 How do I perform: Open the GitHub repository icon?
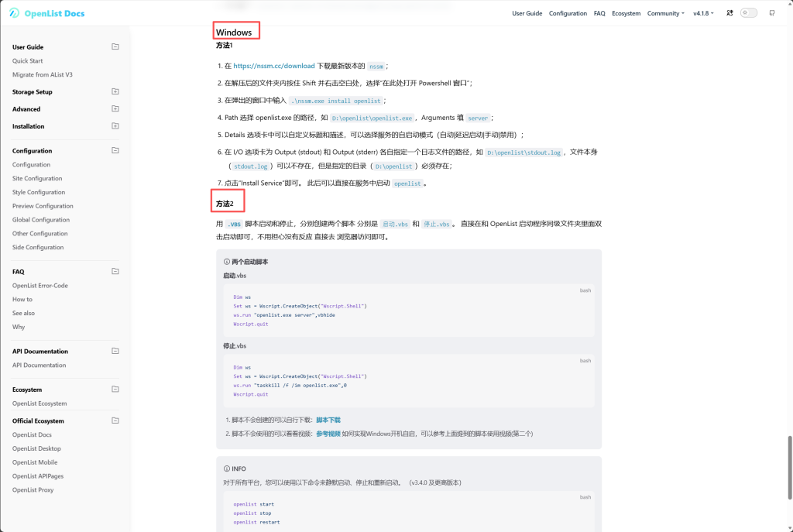tap(771, 13)
